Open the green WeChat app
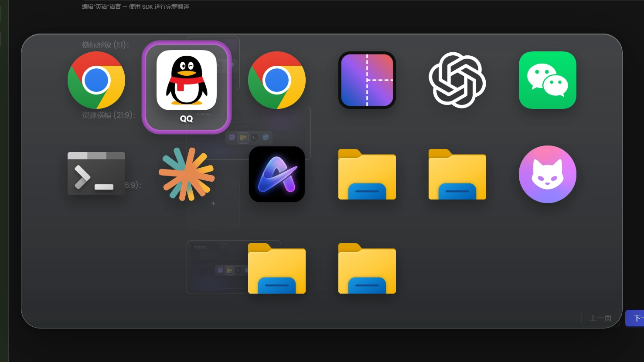The height and width of the screenshot is (362, 644). (548, 80)
